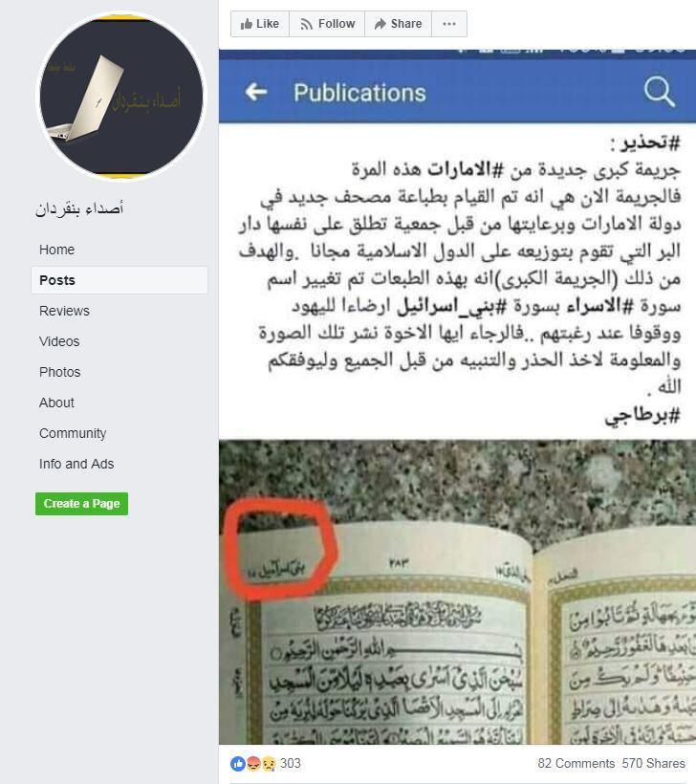
Task: Click the angry reaction emoji icon
Action: pyautogui.click(x=253, y=764)
